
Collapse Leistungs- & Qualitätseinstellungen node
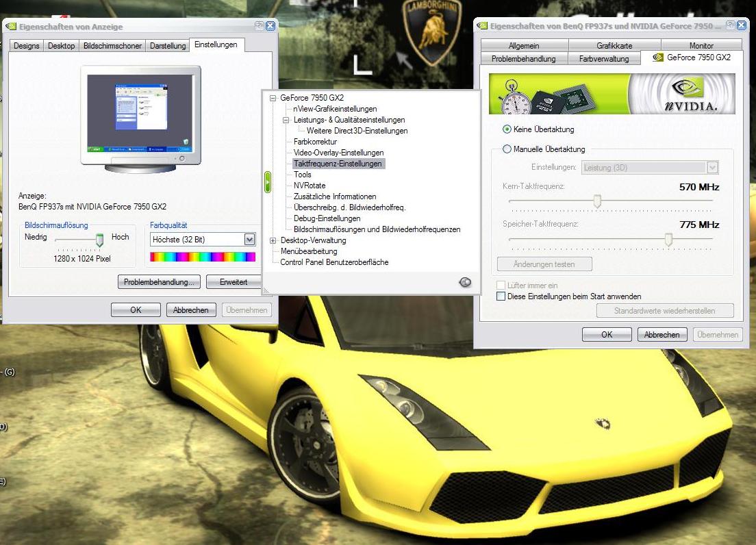click(286, 120)
